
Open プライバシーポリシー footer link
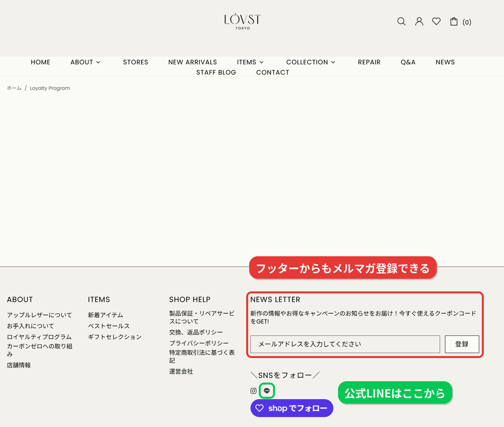[199, 343]
